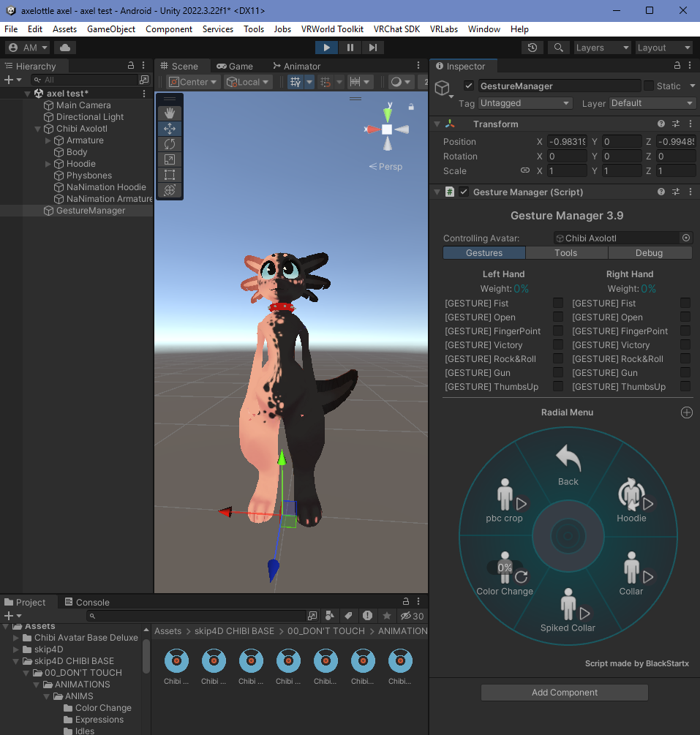
Task: Enable Right Hand Open gesture checkbox
Action: (685, 317)
